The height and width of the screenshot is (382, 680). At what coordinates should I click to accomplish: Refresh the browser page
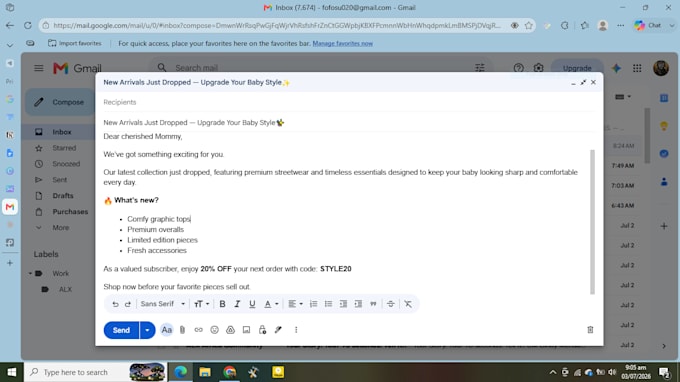pos(28,26)
